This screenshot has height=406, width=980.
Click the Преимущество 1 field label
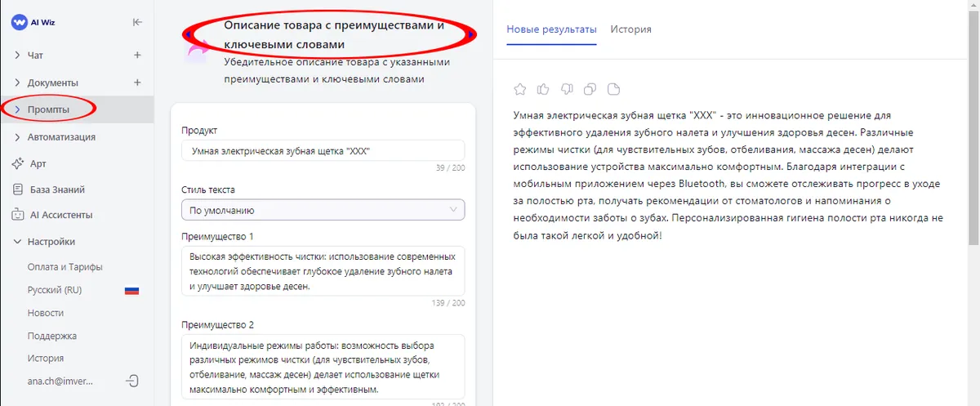(x=218, y=236)
